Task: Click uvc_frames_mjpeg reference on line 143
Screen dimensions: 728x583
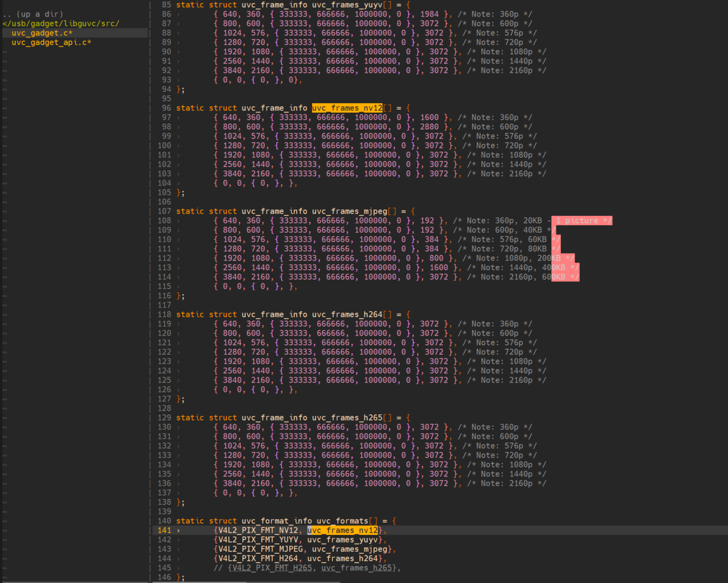Action: (350, 549)
